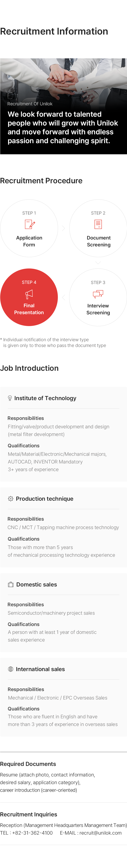This screenshot has height=868, width=127.
Task: Click the briefcase icon beside Domestic sales
Action: [10, 584]
